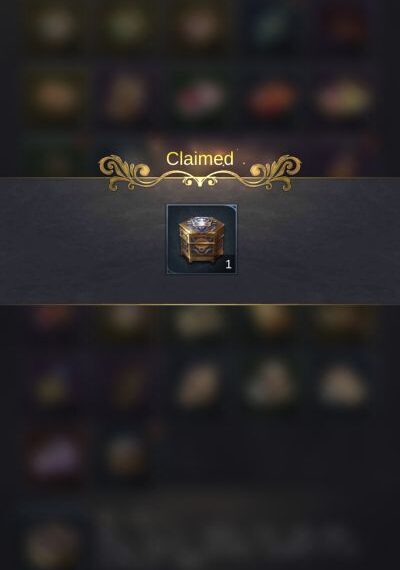This screenshot has width=400, height=570.
Task: Select the blurred dark red item top-right
Action: pyautogui.click(x=343, y=24)
